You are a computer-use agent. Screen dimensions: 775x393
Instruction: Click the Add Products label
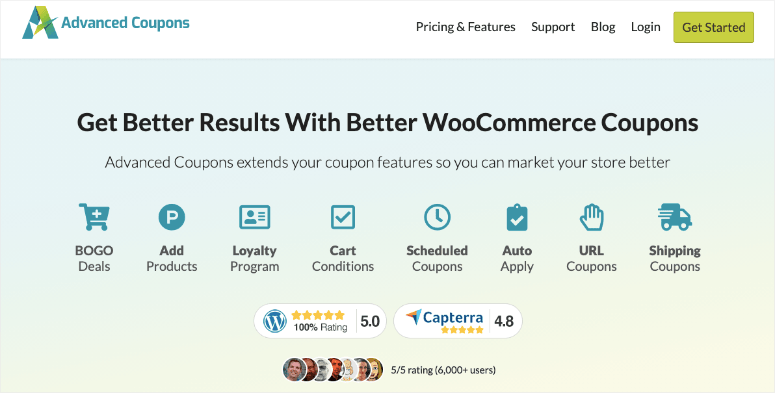tap(172, 259)
